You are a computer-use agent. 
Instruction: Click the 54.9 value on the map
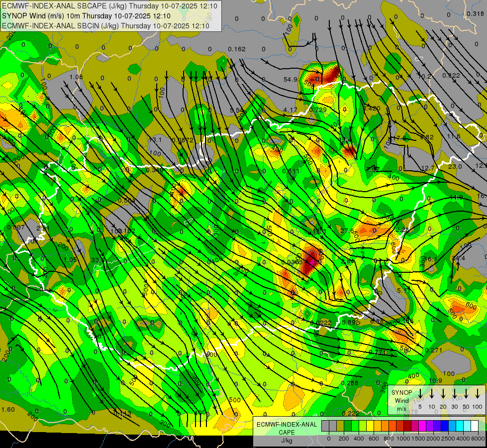point(291,80)
